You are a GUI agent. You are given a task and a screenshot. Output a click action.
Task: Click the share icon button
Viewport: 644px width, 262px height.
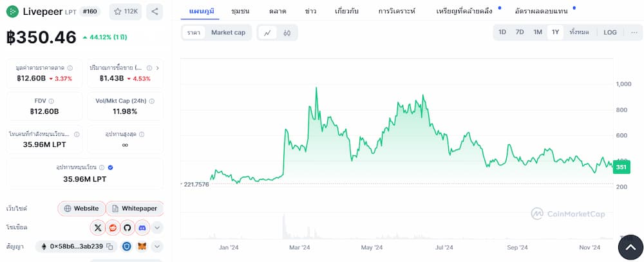(x=155, y=12)
